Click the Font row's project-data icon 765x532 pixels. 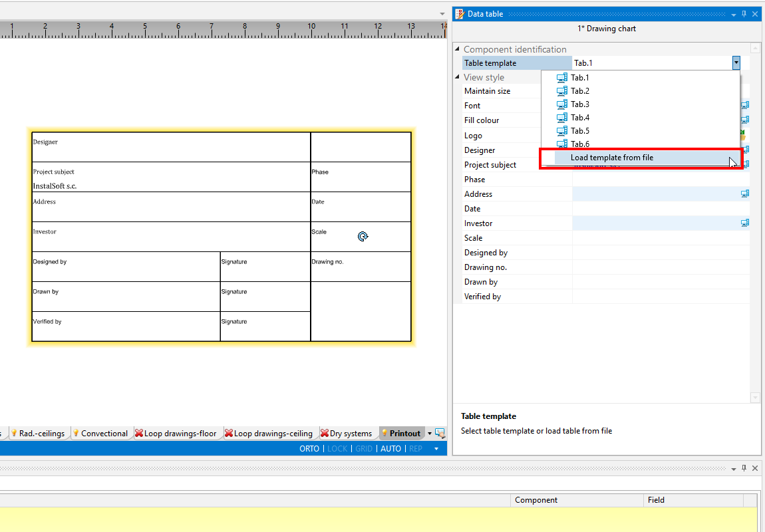point(745,105)
